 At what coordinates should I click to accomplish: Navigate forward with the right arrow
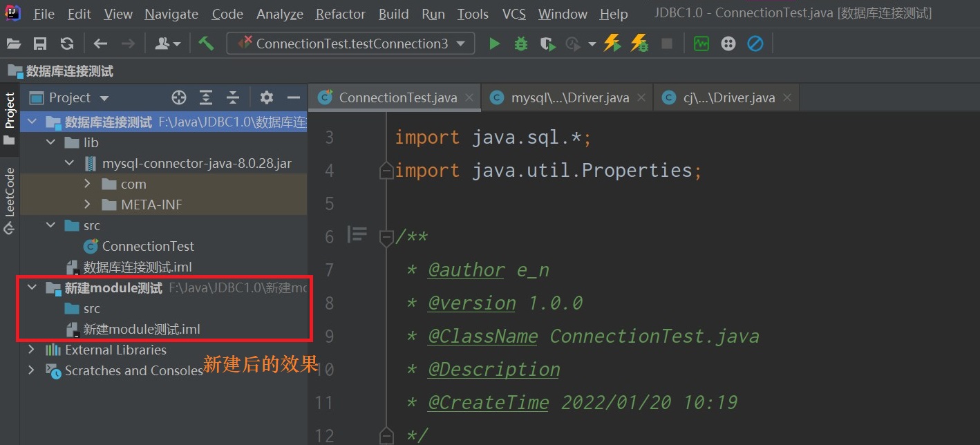coord(128,44)
